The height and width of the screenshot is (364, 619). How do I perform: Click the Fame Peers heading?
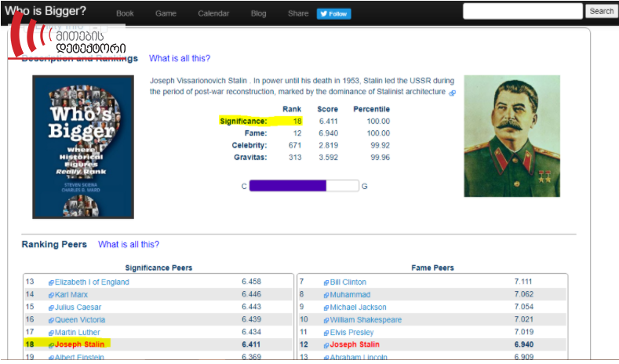pyautogui.click(x=432, y=268)
